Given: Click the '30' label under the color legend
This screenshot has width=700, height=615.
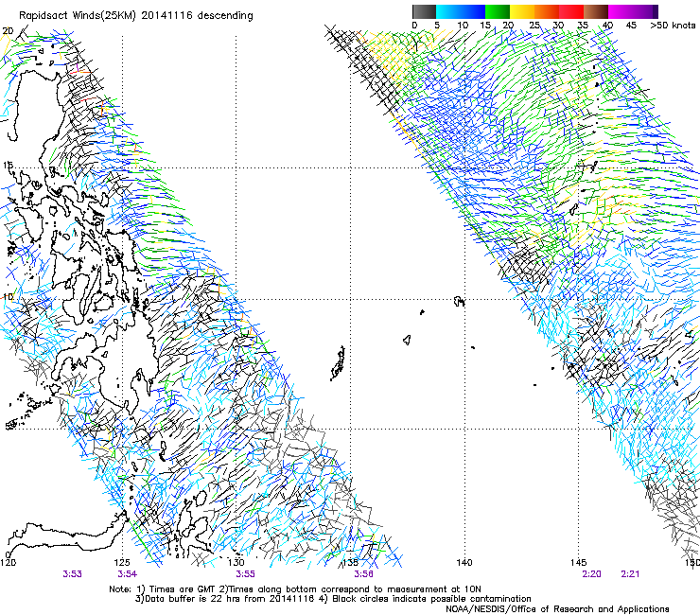Looking at the screenshot, I should [558, 26].
